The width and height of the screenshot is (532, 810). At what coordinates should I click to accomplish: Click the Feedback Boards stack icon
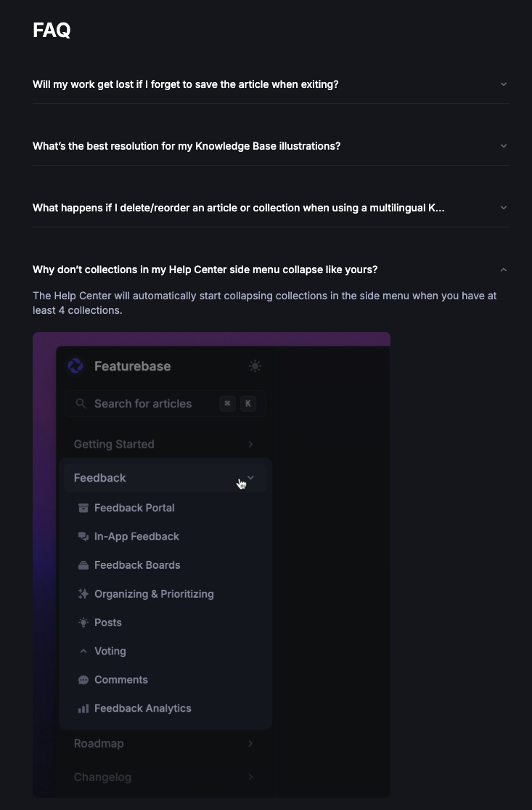[83, 565]
